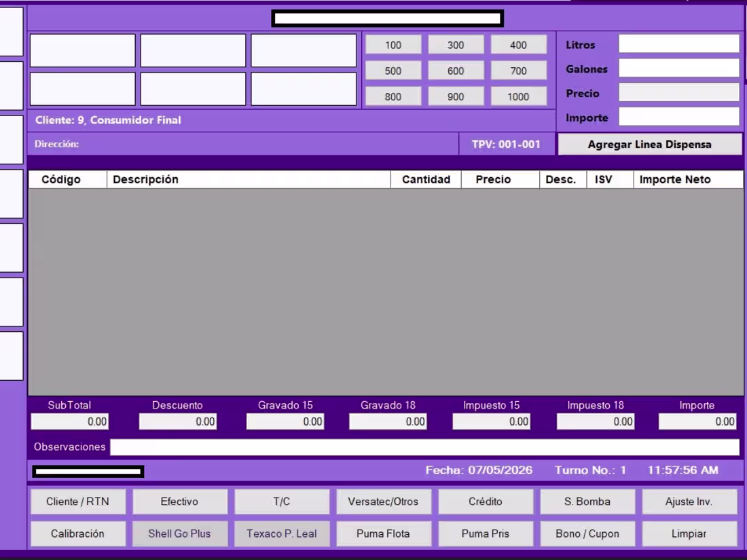747x560 pixels.
Task: Click the total Importe value field
Action: [697, 422]
